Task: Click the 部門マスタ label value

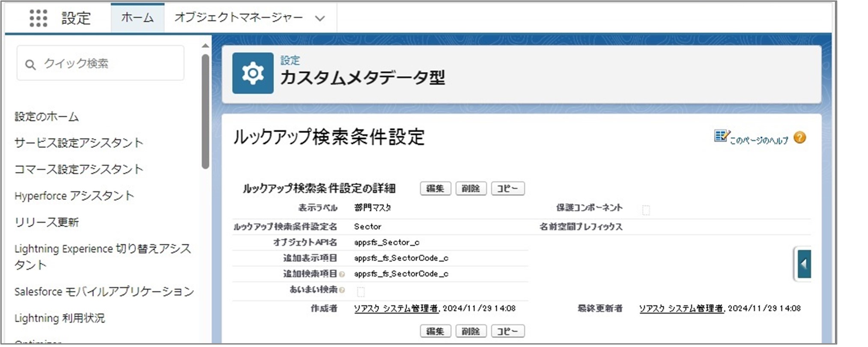Action: tap(373, 208)
